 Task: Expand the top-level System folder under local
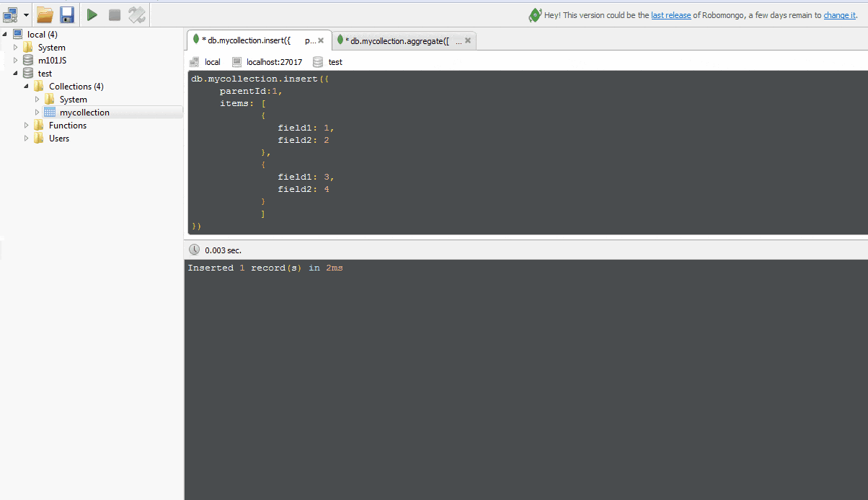coord(16,47)
